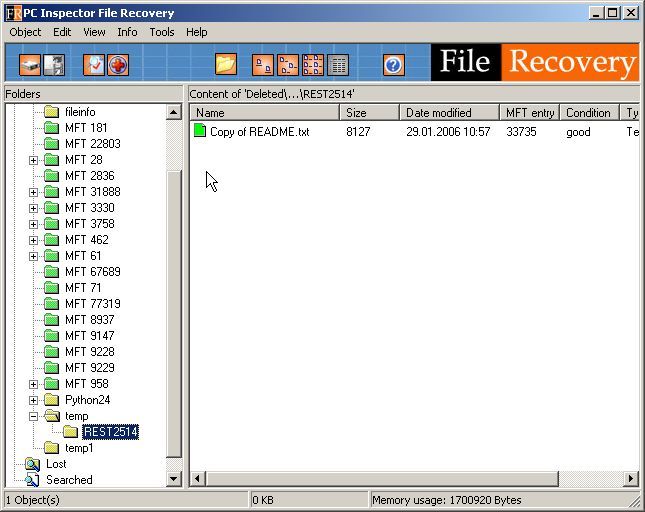Click the Searched magnifier tree icon
Screen dimensions: 645x512
pyautogui.click(x=32, y=480)
